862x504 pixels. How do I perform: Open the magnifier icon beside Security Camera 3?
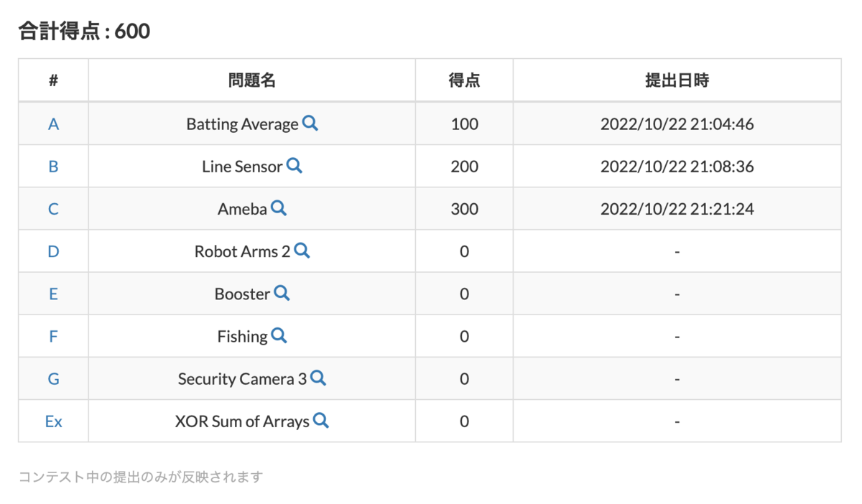(319, 378)
